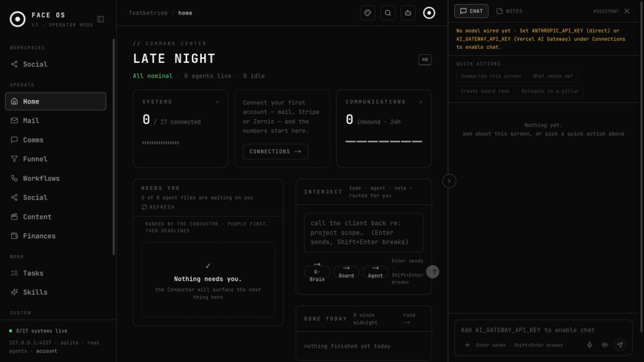Click the voice waveform icon in chat input
Screen dimensions: 644x362
pos(604,345)
